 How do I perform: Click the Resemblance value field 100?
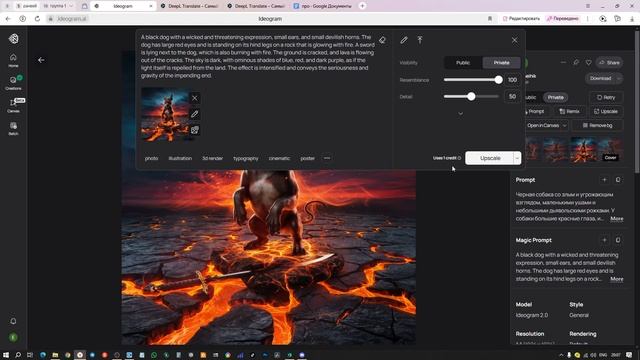[512, 80]
